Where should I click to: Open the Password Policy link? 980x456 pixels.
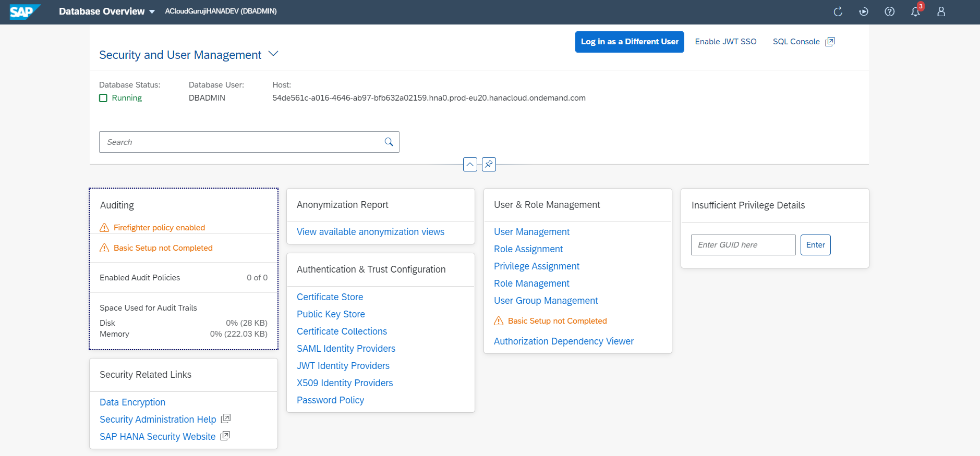pyautogui.click(x=330, y=400)
